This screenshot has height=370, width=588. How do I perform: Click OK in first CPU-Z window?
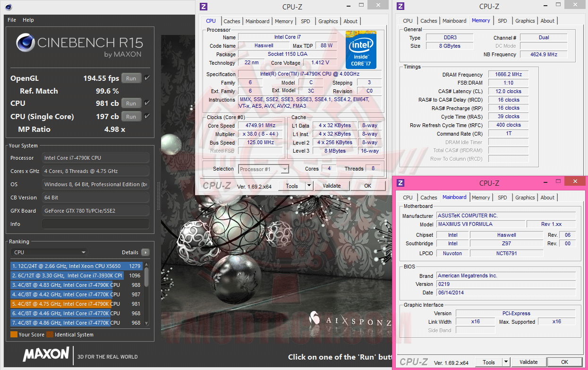pos(368,186)
